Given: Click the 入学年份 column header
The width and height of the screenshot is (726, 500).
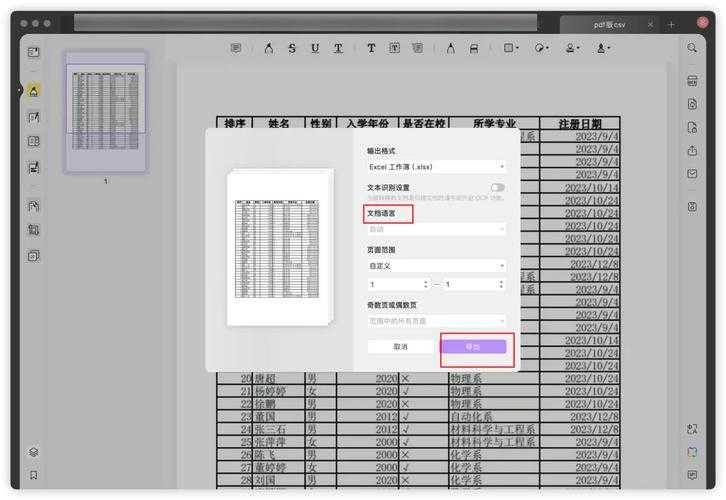Looking at the screenshot, I should (x=368, y=123).
